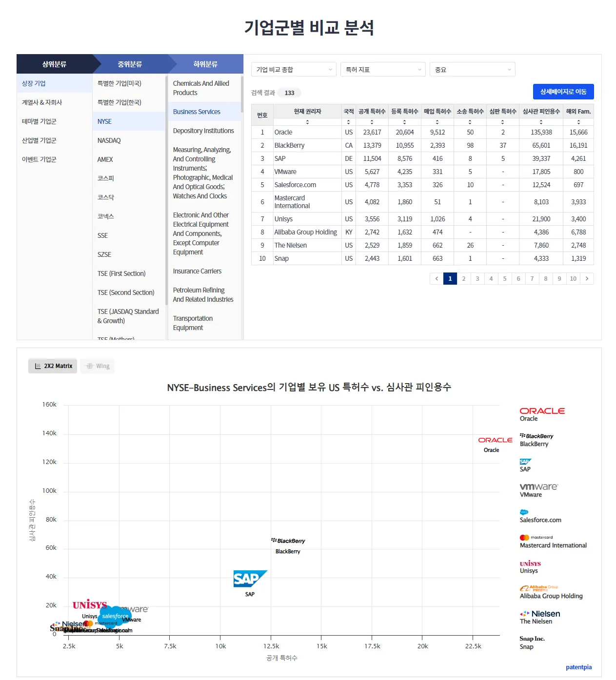Click the Oracle data point in the scatter plot

(x=495, y=440)
